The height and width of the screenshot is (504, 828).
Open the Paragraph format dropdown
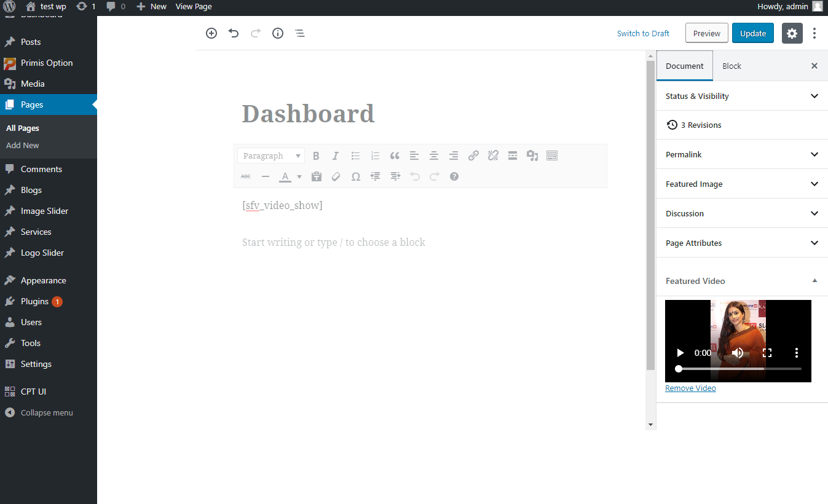click(x=271, y=156)
